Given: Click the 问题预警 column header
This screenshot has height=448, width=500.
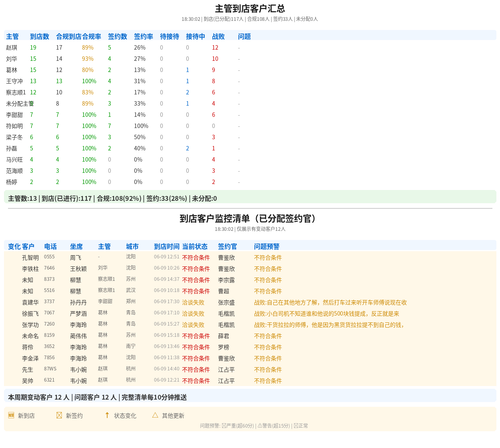Looking at the screenshot, I should click(x=266, y=246).
